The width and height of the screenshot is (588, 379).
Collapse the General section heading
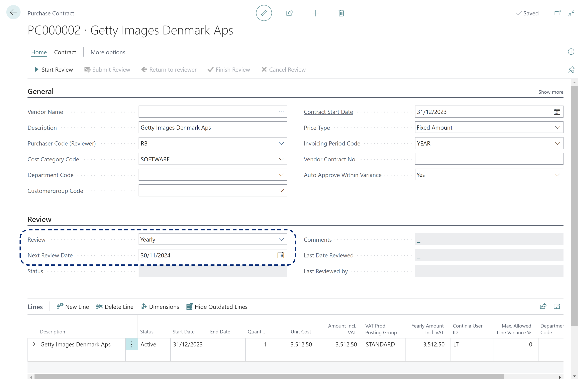click(x=40, y=91)
